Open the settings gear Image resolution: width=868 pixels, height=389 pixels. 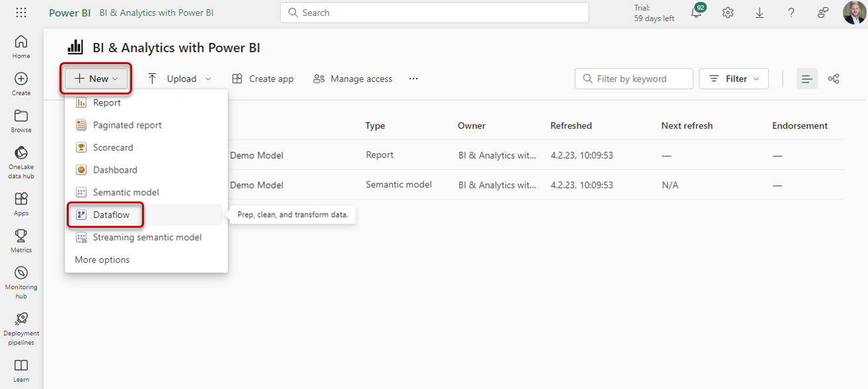[x=728, y=13]
